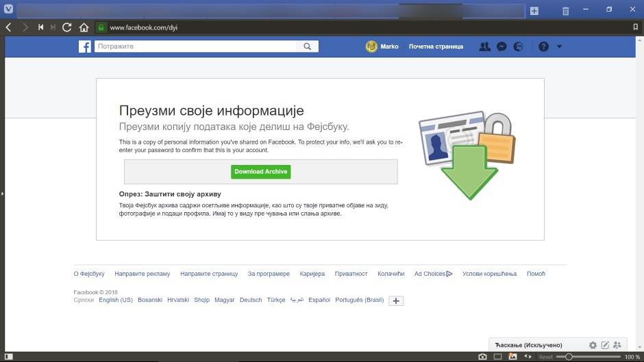This screenshot has width=644, height=362.
Task: Open friend requests icon
Action: [x=485, y=47]
